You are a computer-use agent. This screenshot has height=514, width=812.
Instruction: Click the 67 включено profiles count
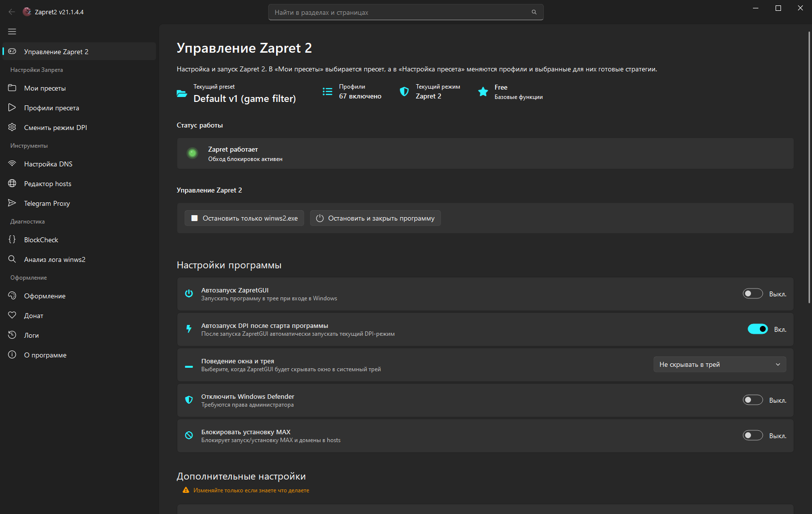point(360,96)
